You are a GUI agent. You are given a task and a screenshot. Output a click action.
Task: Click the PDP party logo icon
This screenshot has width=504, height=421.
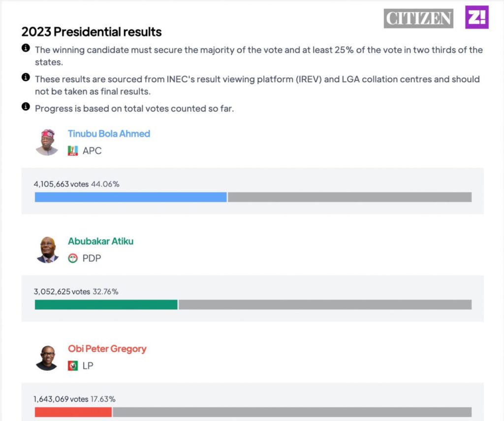coord(73,258)
